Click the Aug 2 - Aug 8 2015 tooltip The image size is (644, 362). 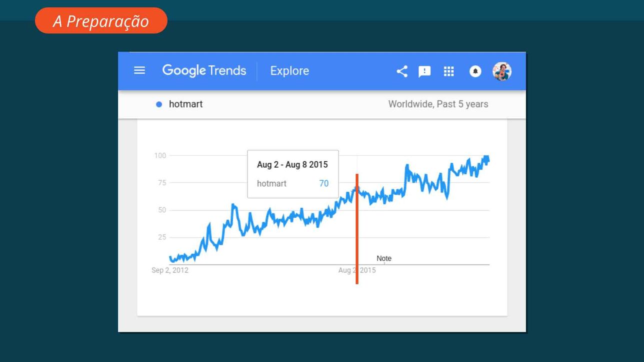click(x=293, y=174)
